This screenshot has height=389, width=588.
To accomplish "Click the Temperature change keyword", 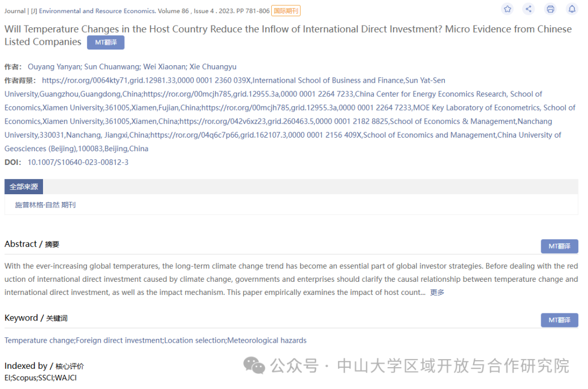I will pyautogui.click(x=39, y=340).
